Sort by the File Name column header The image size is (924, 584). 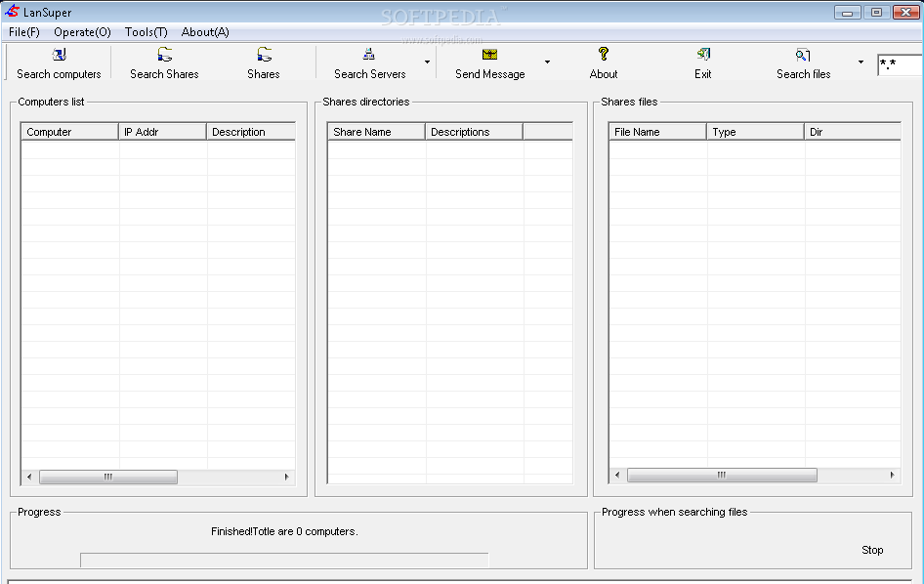657,132
